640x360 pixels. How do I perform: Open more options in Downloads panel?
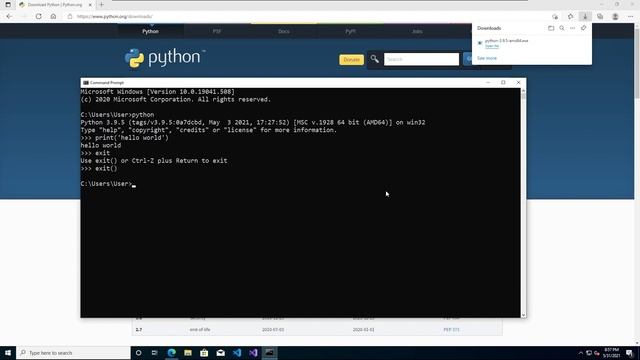[573, 28]
